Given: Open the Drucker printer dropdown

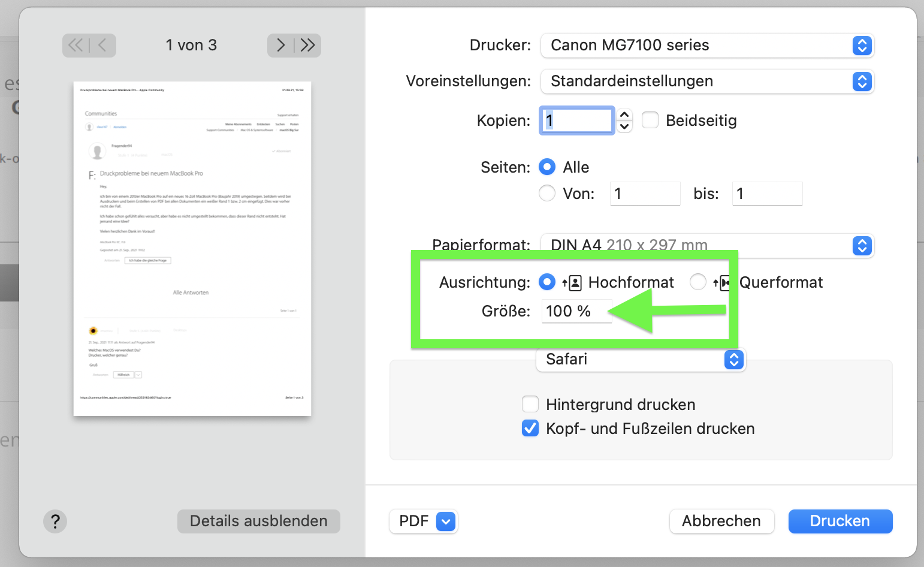Looking at the screenshot, I should tap(707, 46).
